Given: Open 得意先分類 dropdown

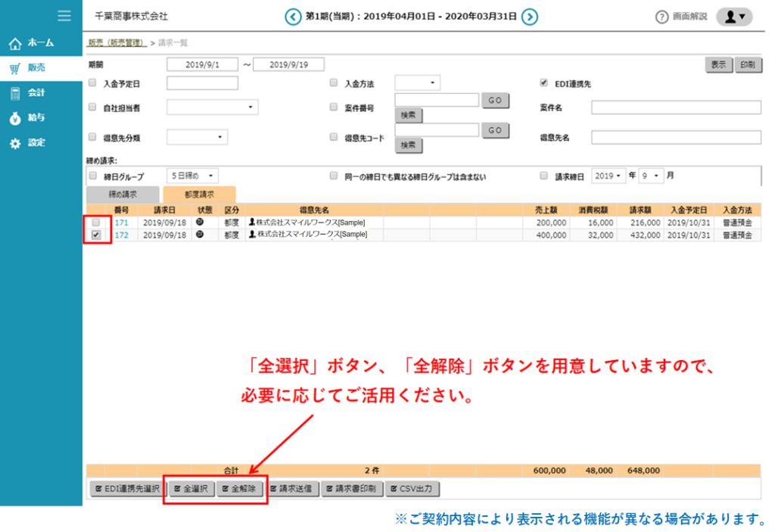Looking at the screenshot, I should tap(198, 137).
